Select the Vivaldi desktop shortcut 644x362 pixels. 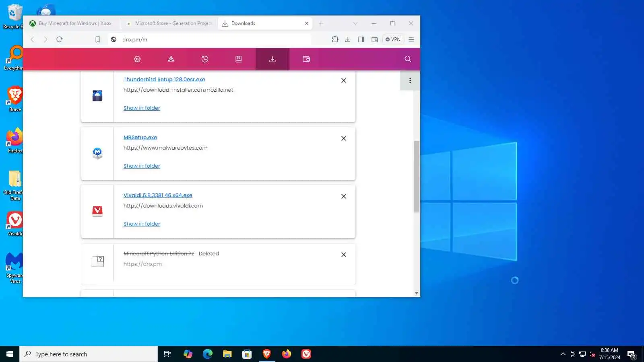click(x=15, y=223)
